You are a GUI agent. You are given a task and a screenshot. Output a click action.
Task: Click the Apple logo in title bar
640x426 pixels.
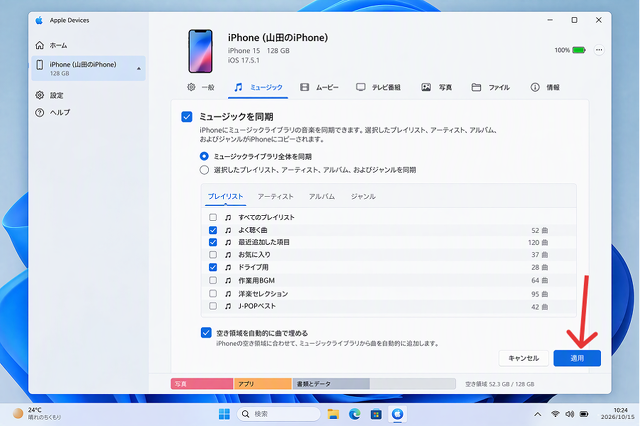[x=39, y=20]
